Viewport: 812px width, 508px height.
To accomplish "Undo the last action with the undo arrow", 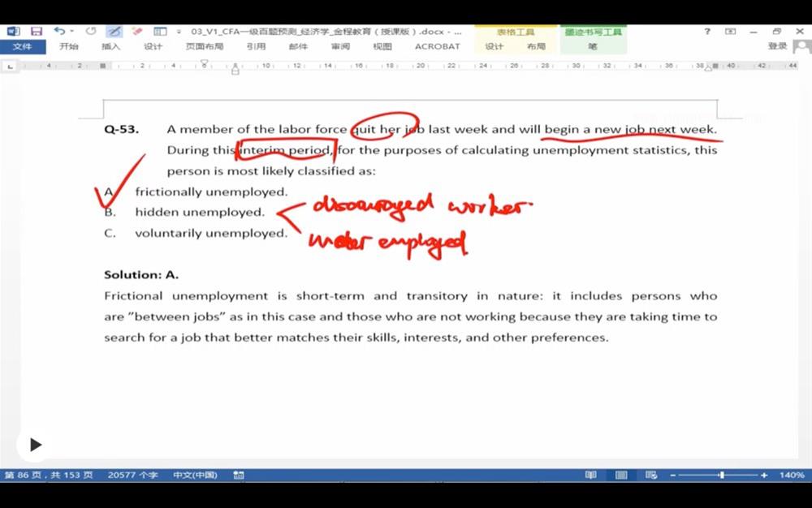I will [59, 32].
